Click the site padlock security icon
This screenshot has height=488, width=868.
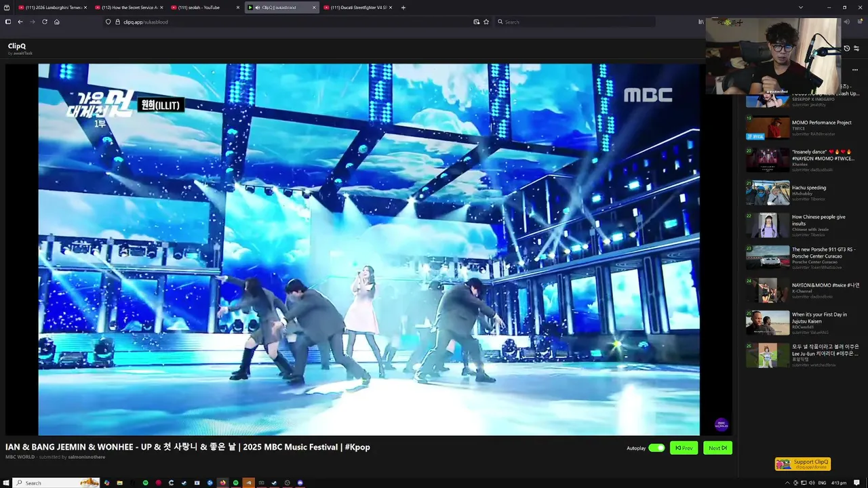pos(117,22)
